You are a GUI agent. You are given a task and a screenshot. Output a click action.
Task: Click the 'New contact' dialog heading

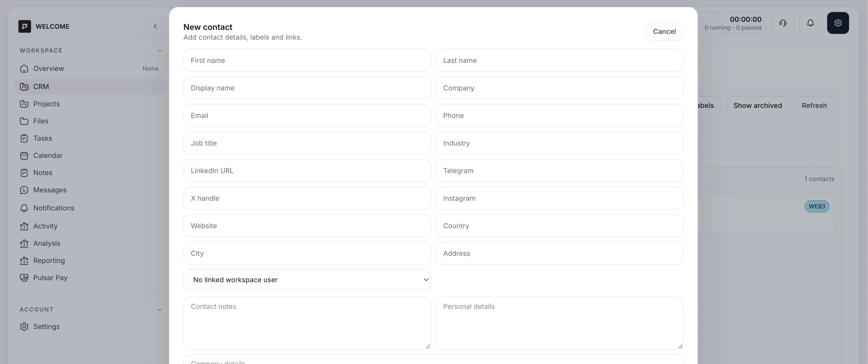[208, 27]
